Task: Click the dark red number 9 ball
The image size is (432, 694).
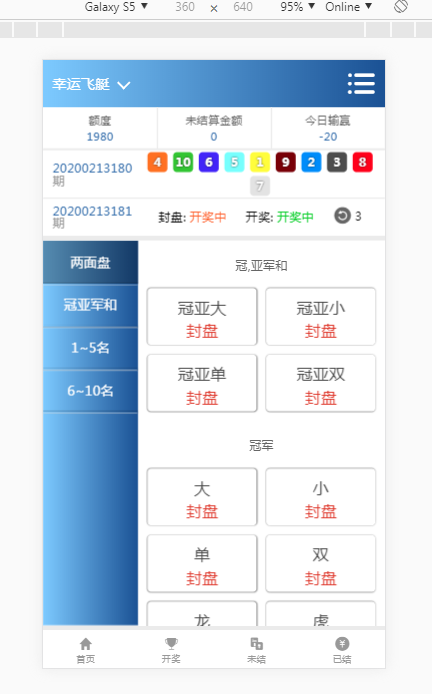Action: (x=285, y=162)
